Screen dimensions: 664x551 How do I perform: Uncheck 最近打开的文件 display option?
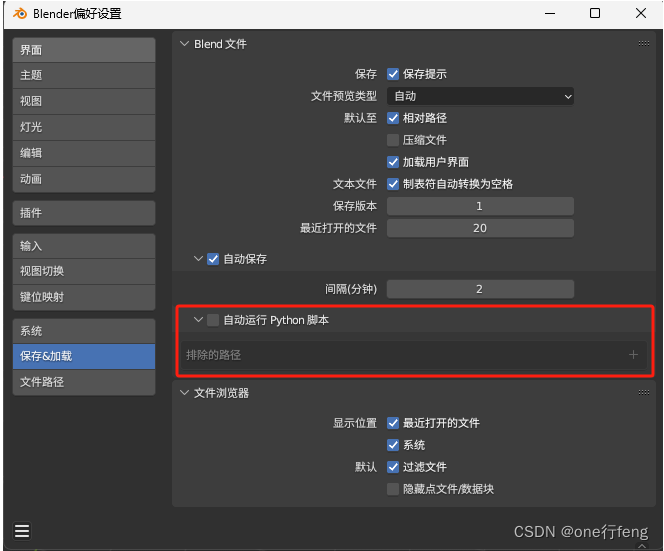point(393,423)
